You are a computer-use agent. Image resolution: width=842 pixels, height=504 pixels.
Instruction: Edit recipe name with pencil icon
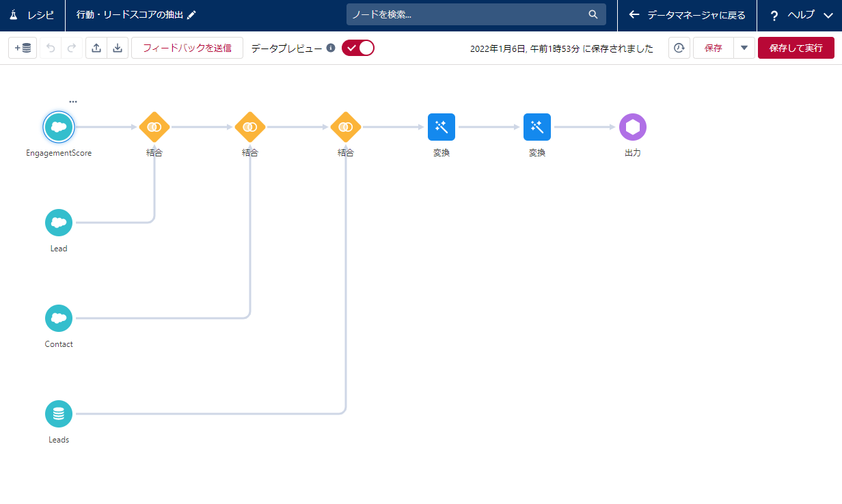191,15
